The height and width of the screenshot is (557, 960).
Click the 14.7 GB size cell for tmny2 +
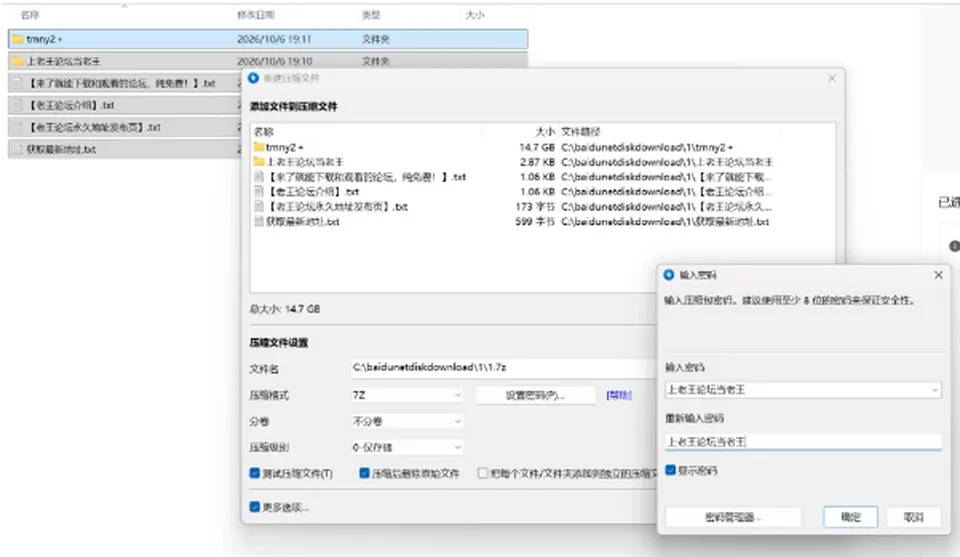[x=537, y=148]
